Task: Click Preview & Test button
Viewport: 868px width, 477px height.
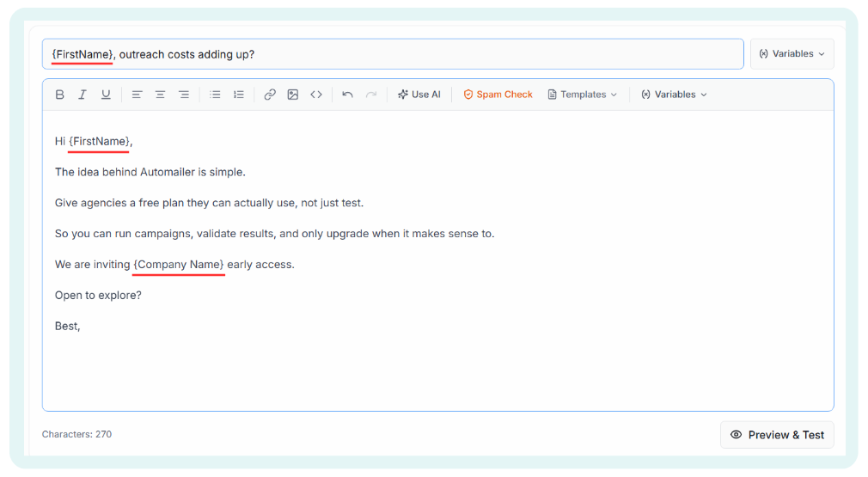Action: [777, 435]
